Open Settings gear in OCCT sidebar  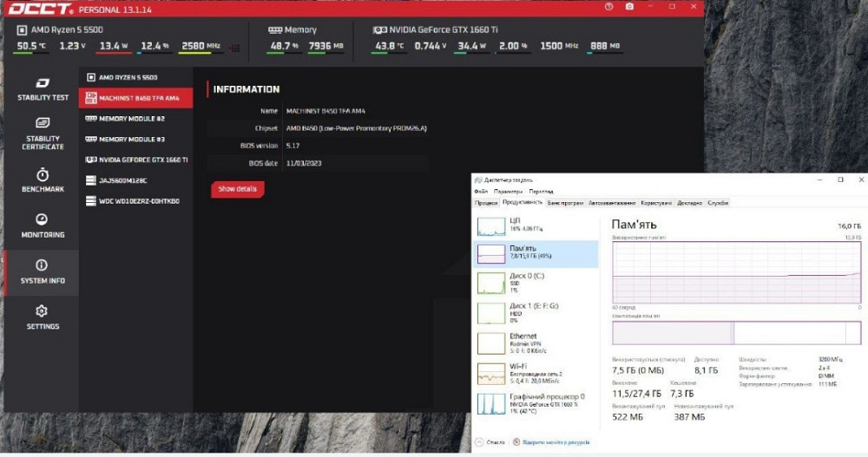[43, 317]
